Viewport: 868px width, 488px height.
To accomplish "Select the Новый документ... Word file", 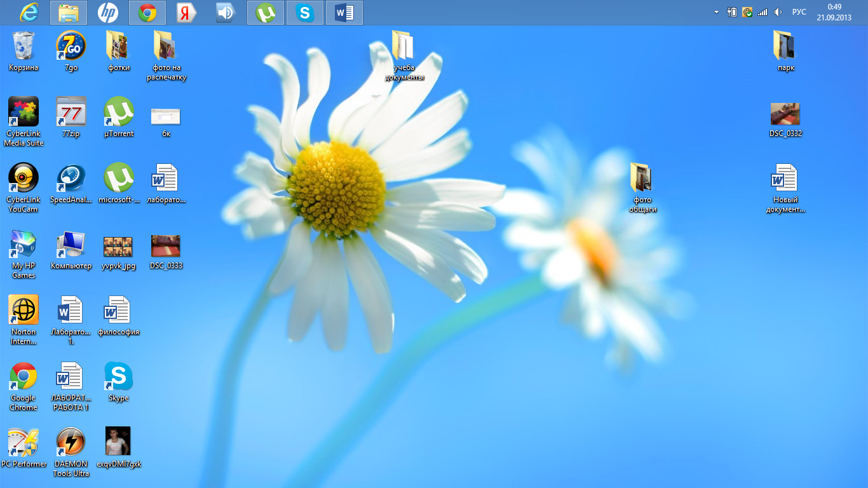I will coord(785,188).
